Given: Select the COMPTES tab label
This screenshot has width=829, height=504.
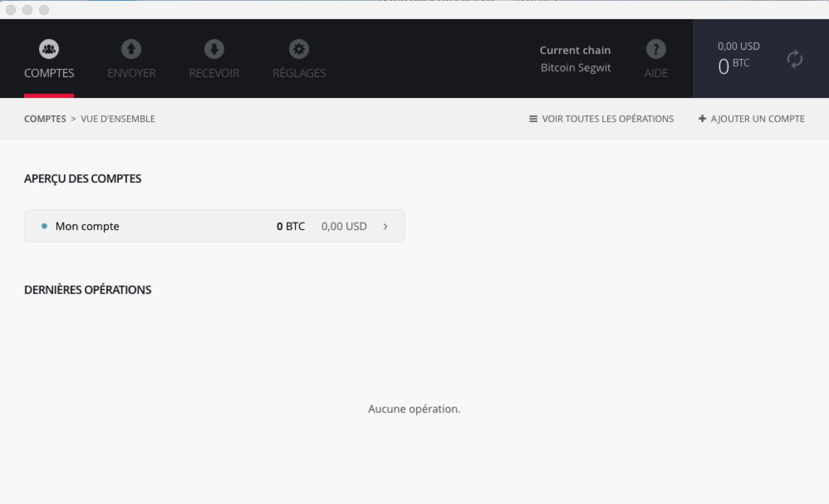Looking at the screenshot, I should point(49,73).
